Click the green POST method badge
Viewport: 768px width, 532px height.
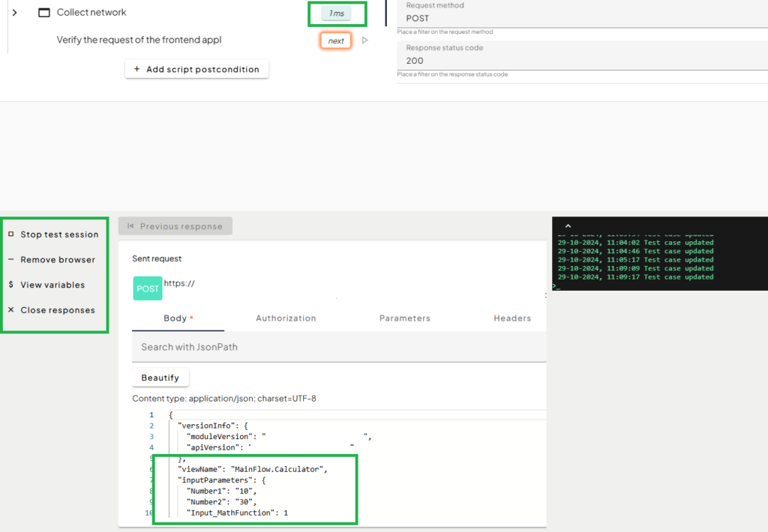click(x=147, y=288)
